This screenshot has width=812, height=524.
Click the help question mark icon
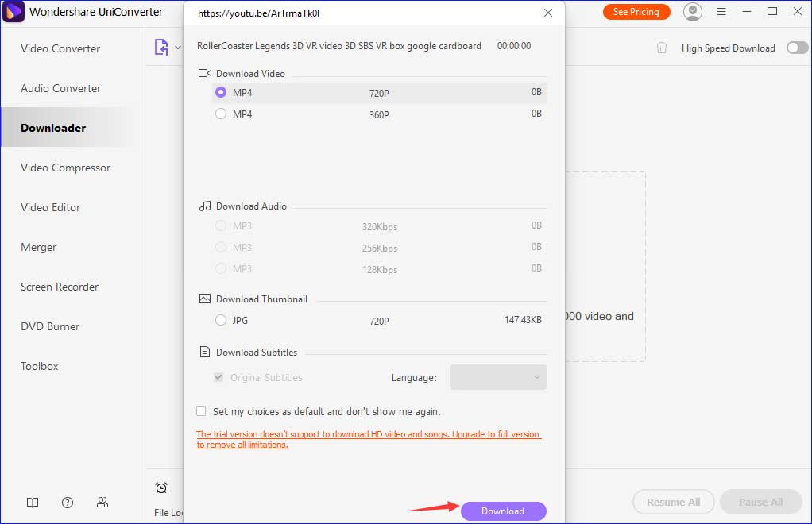tap(67, 503)
